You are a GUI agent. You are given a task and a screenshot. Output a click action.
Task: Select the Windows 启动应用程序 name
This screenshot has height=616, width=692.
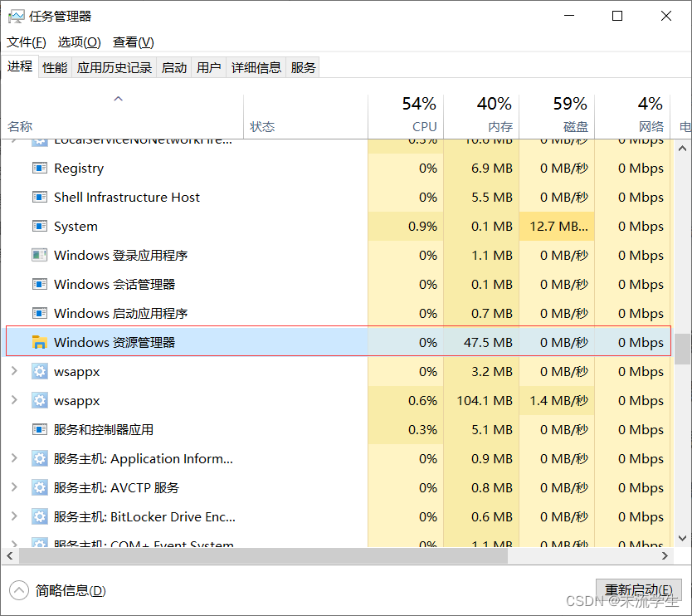click(x=120, y=314)
